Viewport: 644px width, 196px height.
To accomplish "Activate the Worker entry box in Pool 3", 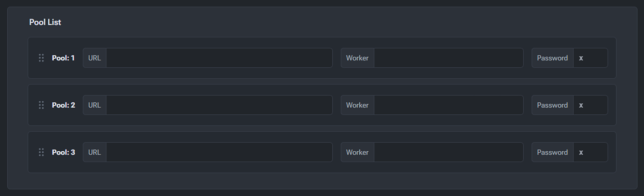I will (448, 152).
